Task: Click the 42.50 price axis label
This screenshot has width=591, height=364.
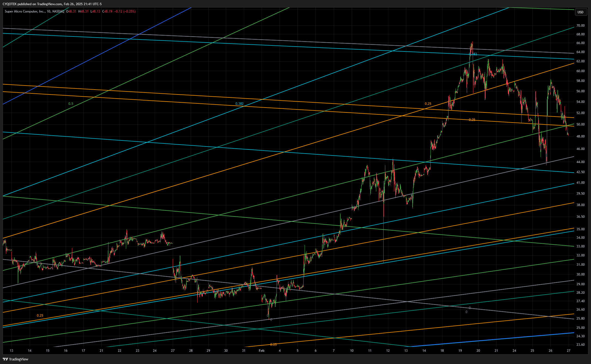Action: pyautogui.click(x=580, y=172)
